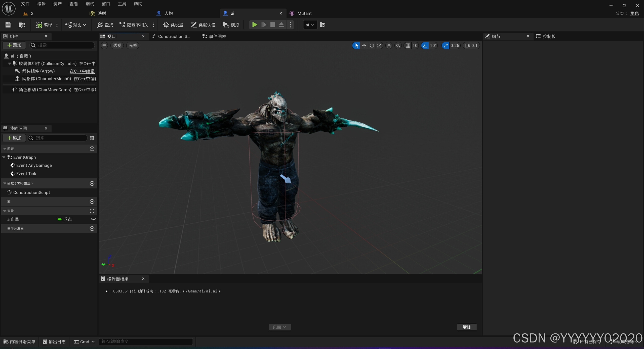Toggle ai血量 variable visibility eye
This screenshot has height=349, width=644.
[93, 219]
